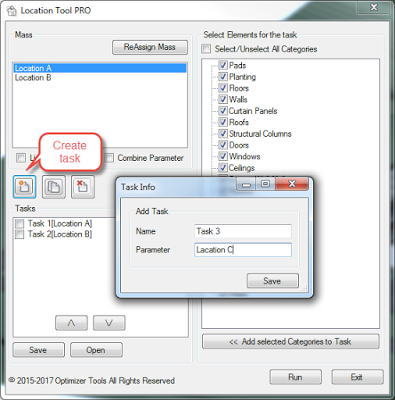This screenshot has height=400, width=395.
Task: Uncheck the Pads category
Action: point(223,65)
